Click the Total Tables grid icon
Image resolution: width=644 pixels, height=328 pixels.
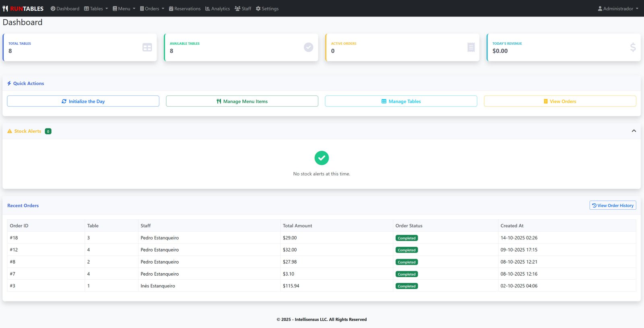[x=147, y=47]
